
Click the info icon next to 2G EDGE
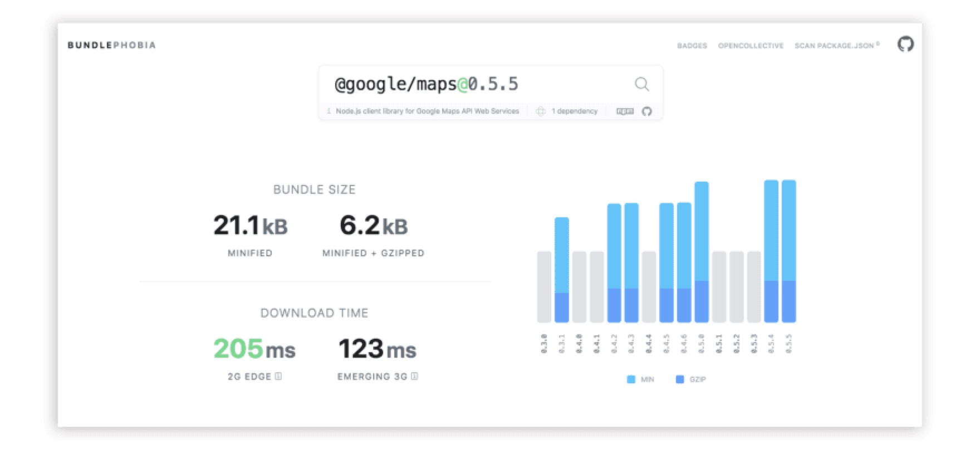(278, 377)
